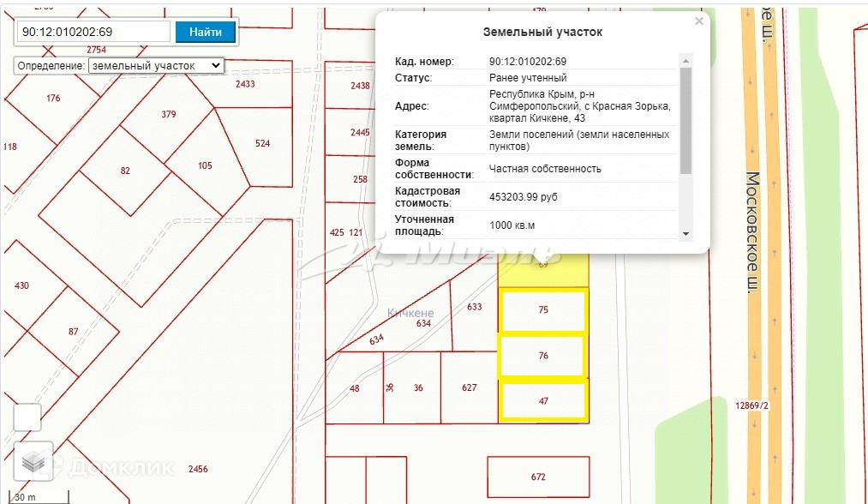Select parcel 105 on the map
The width and height of the screenshot is (868, 504).
[x=205, y=165]
